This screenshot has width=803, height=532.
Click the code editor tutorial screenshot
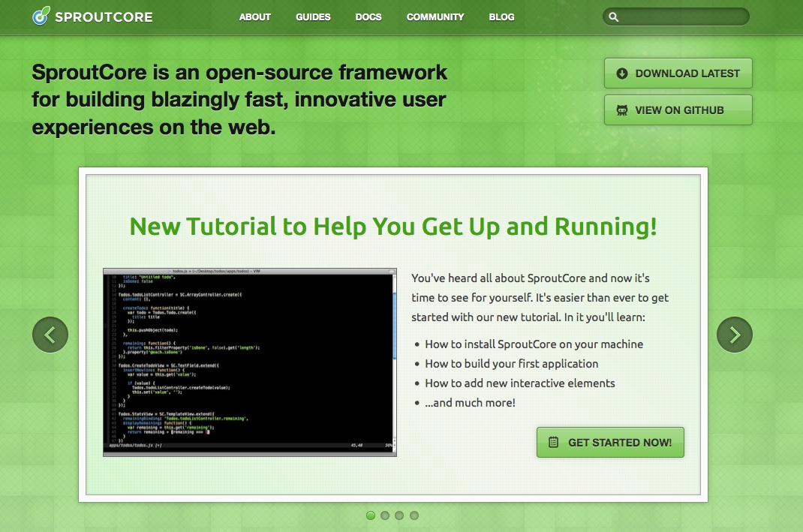(250, 362)
